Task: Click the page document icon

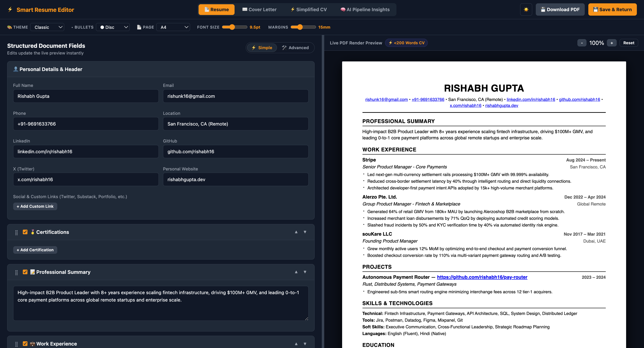Action: point(139,27)
